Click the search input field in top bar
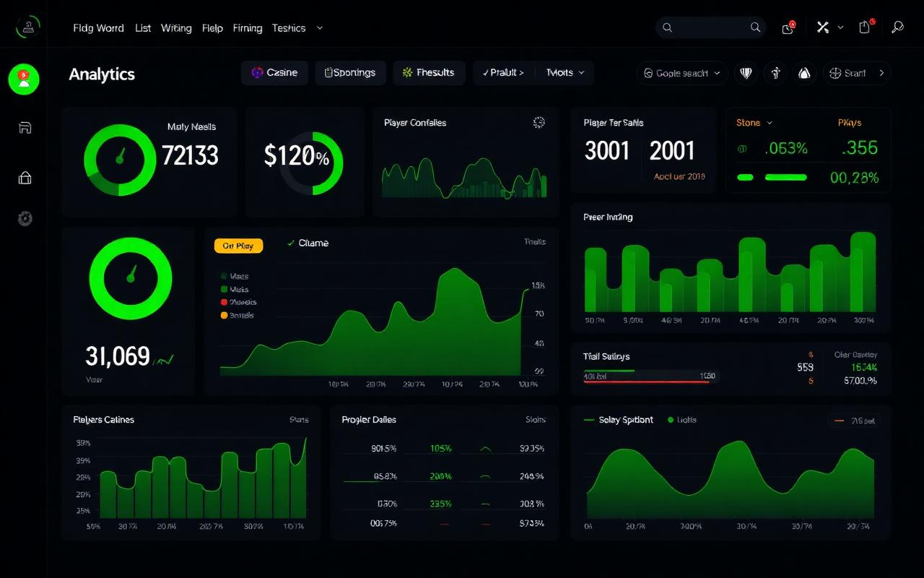The width and height of the screenshot is (924, 578). click(710, 27)
